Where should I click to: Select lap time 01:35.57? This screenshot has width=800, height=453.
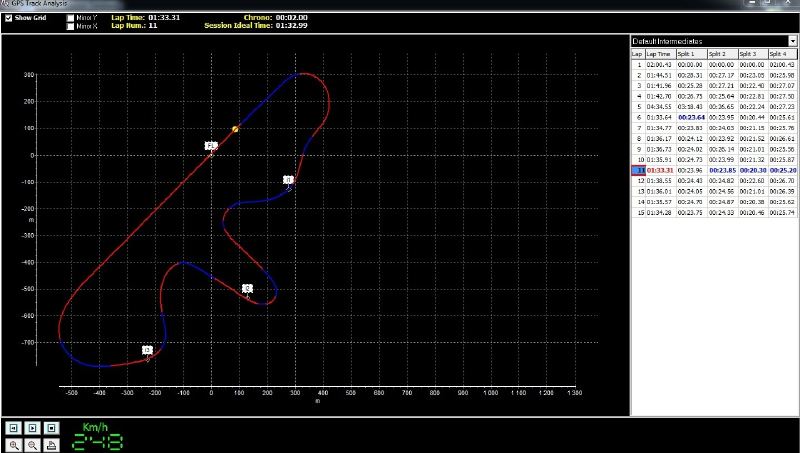[660, 202]
